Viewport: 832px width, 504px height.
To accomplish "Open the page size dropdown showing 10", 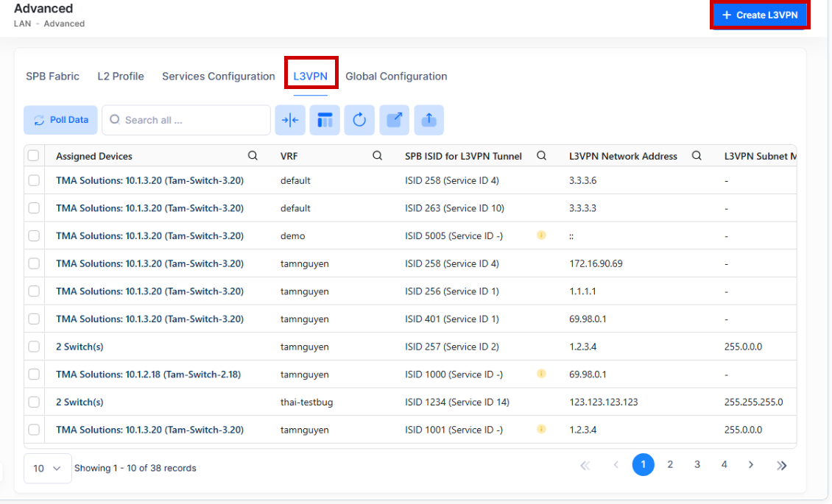I will [x=48, y=469].
